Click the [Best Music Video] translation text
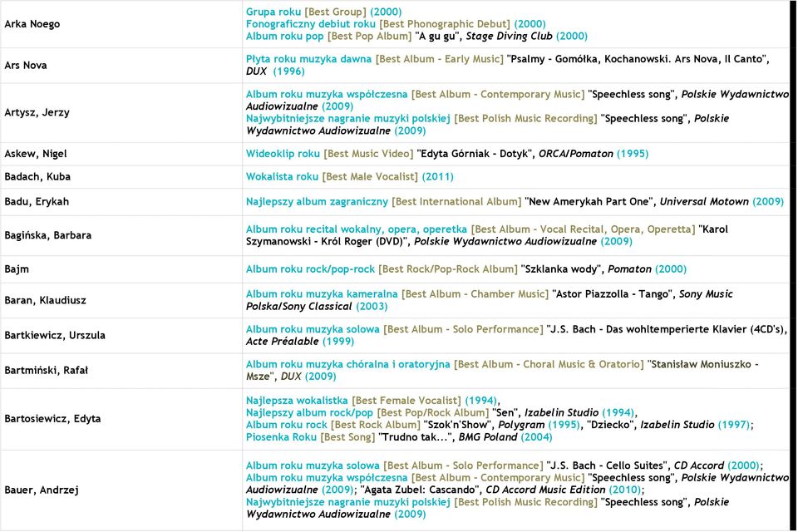 coord(368,154)
